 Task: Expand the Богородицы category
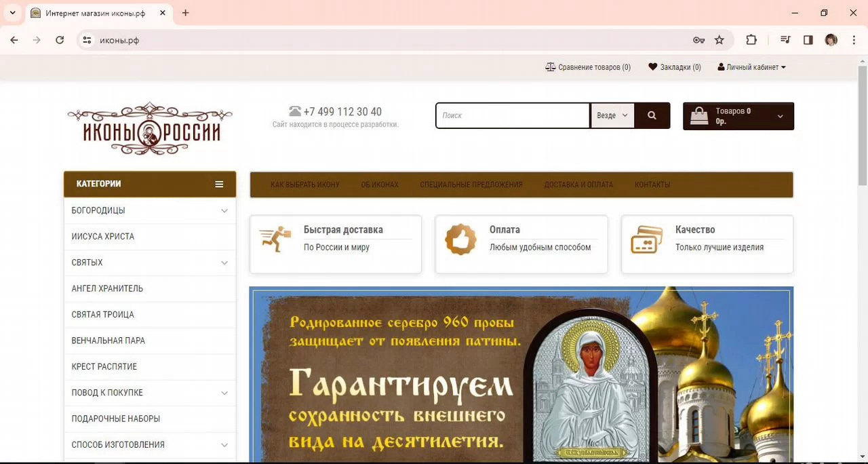pyautogui.click(x=224, y=210)
